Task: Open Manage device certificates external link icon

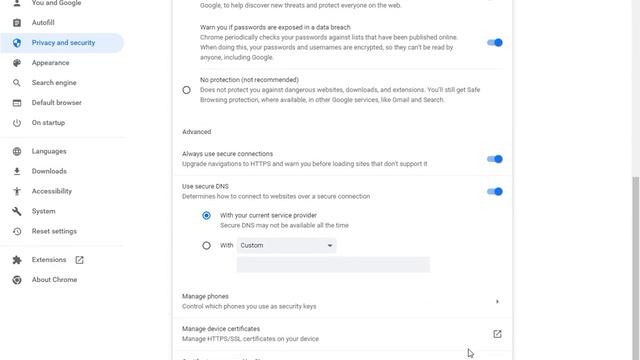Action: pyautogui.click(x=497, y=334)
